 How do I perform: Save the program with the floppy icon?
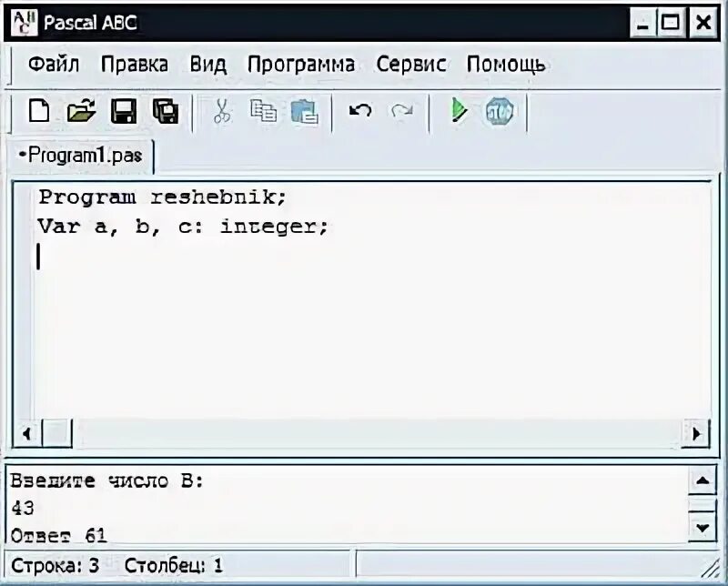(x=124, y=111)
